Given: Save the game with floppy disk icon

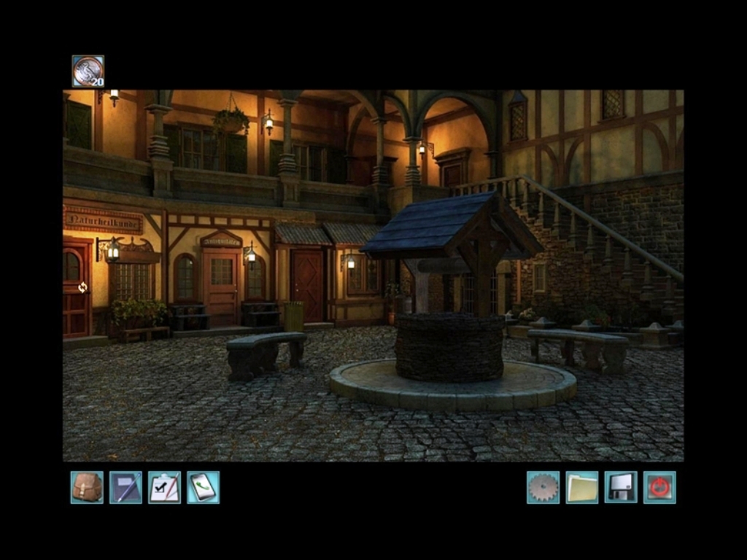Looking at the screenshot, I should (x=620, y=487).
